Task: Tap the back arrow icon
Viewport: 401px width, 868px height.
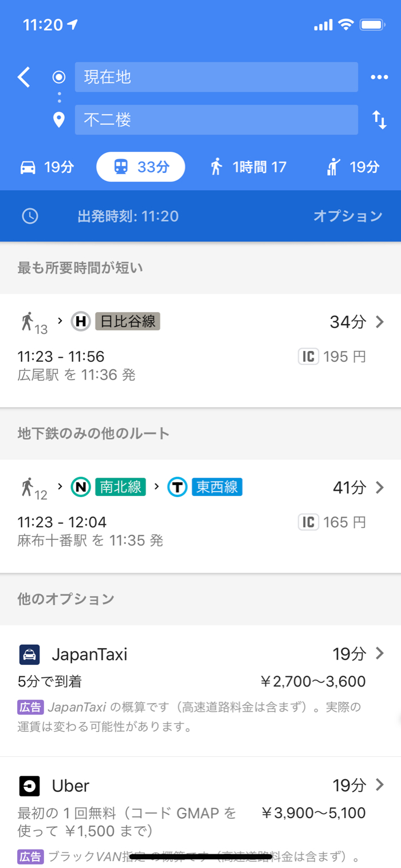Action: click(x=23, y=77)
